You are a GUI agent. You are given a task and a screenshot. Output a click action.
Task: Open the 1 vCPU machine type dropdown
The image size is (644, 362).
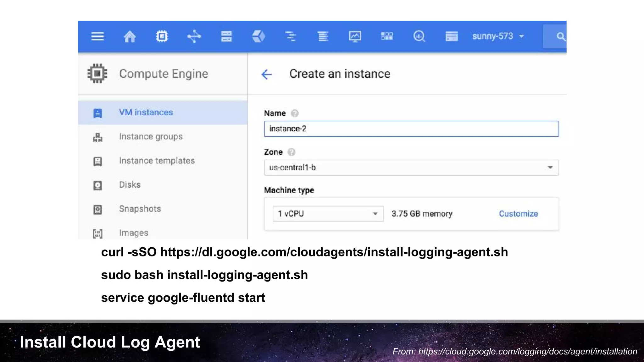point(328,214)
